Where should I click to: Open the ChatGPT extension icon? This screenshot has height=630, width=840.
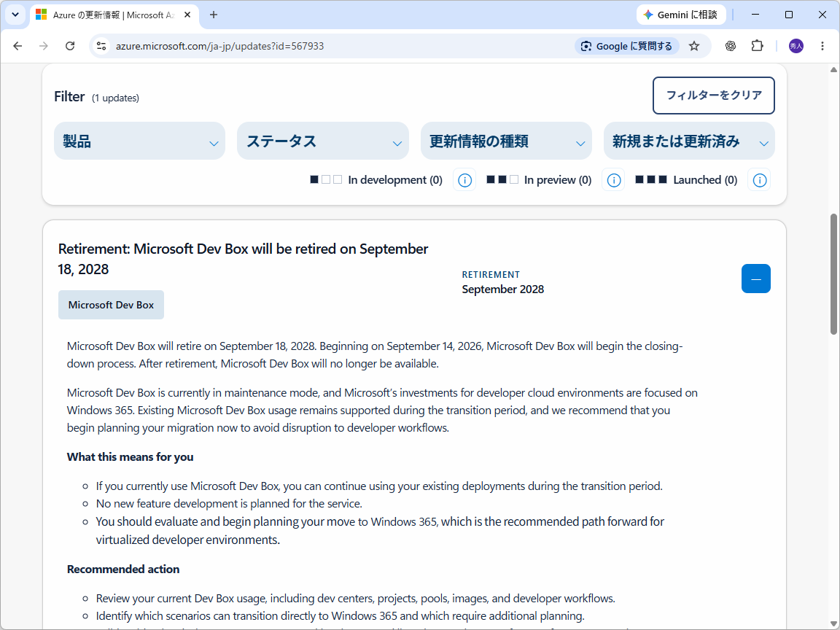click(730, 46)
